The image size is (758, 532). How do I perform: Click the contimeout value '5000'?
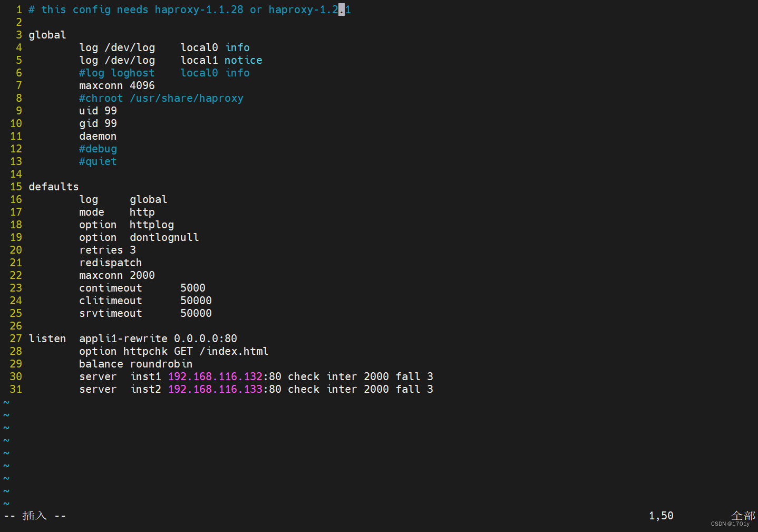click(193, 288)
